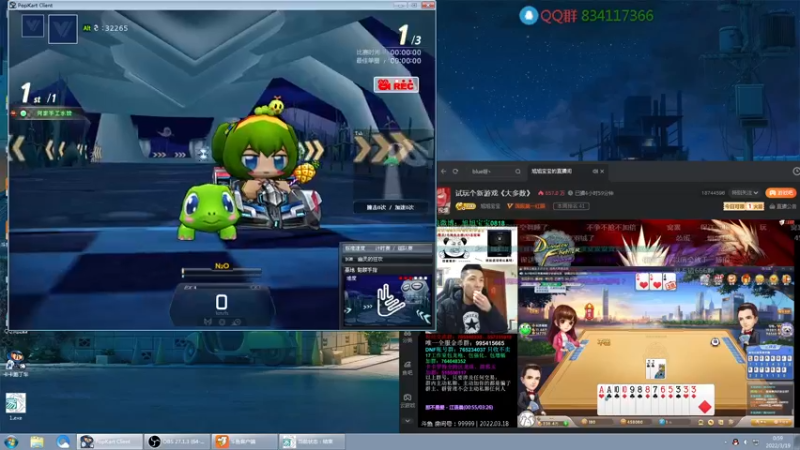Switch to the orange Douyu client taskbar button
This screenshot has height=450, width=800.
244,442
